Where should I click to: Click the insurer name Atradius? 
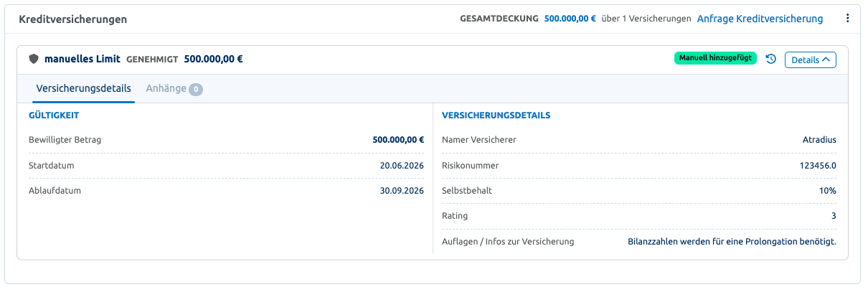pos(819,140)
